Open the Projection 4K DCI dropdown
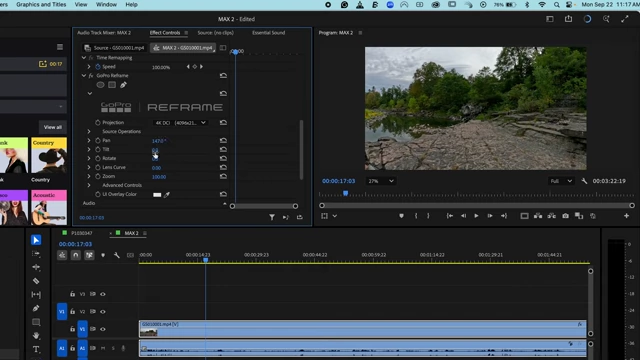The width and height of the screenshot is (640, 360). point(180,122)
